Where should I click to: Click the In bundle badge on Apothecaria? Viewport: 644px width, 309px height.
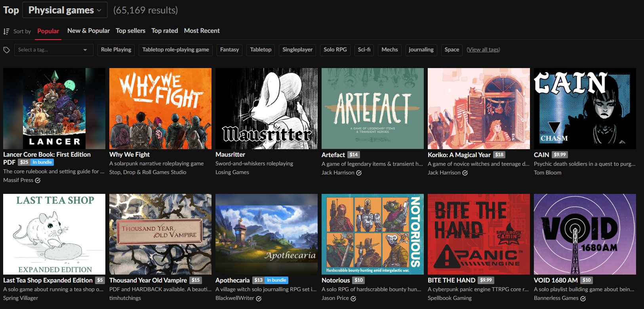pyautogui.click(x=276, y=280)
